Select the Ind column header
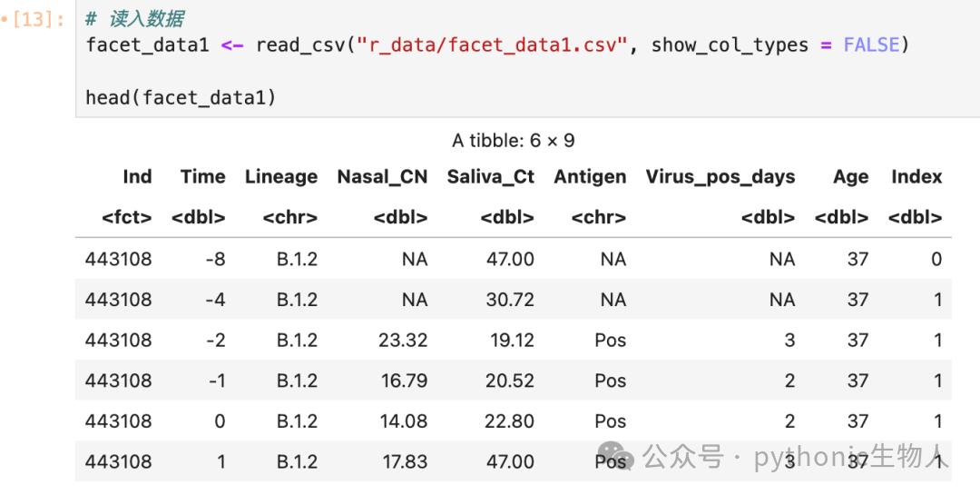Screen dimensions: 980x495 (138, 177)
